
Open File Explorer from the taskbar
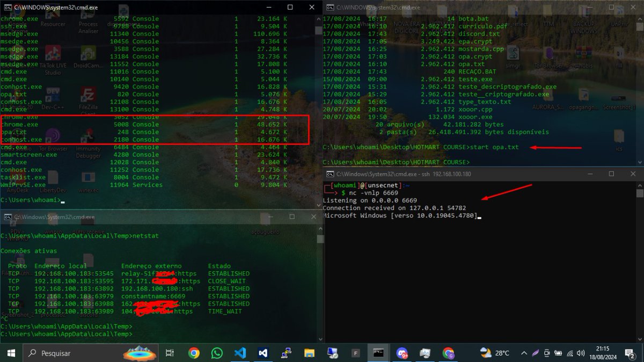[309, 353]
